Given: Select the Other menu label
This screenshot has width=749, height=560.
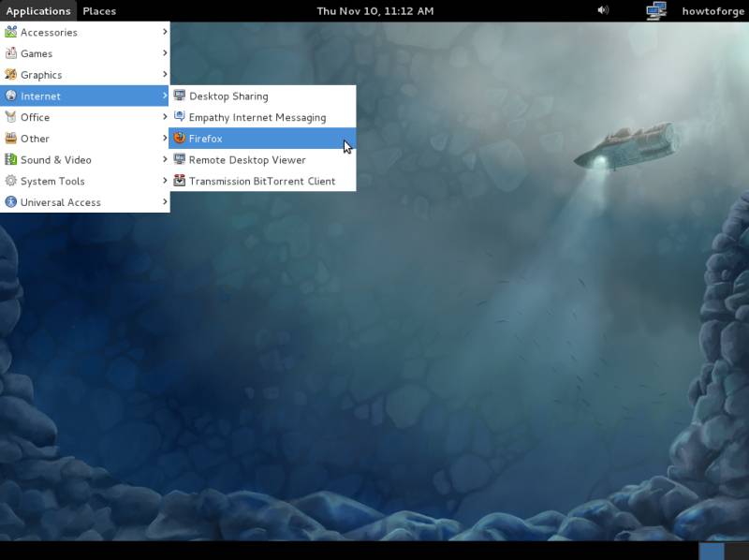Looking at the screenshot, I should pyautogui.click(x=35, y=139).
